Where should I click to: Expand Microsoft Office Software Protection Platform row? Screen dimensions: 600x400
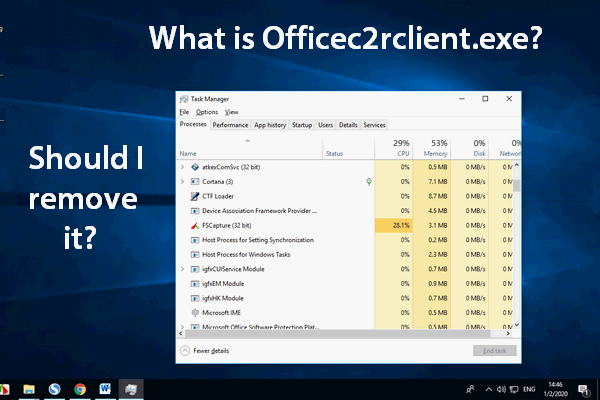tap(183, 327)
